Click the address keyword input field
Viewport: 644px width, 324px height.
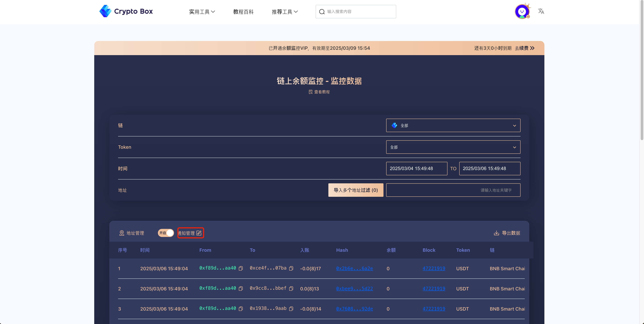[453, 190]
